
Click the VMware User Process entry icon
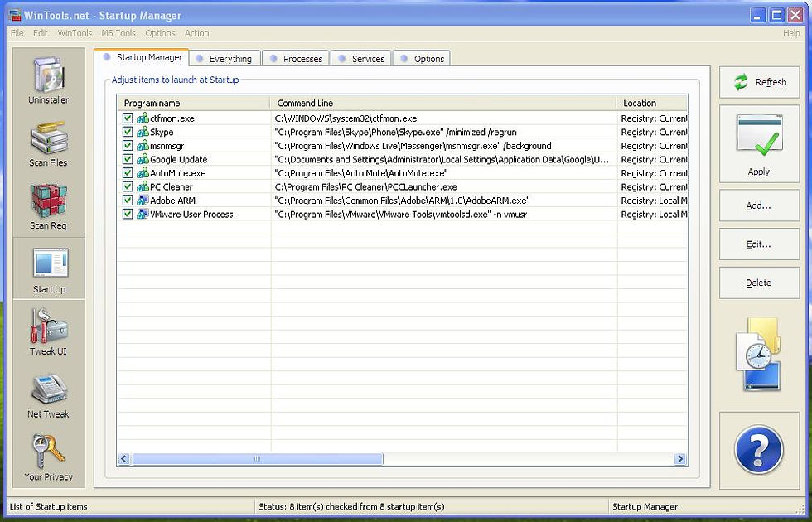point(143,214)
